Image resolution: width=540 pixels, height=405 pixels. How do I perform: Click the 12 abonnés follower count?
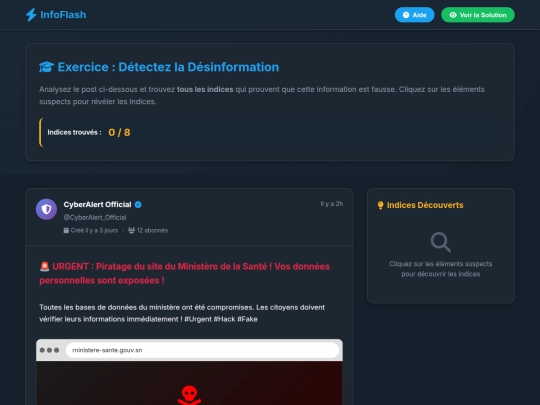(152, 230)
